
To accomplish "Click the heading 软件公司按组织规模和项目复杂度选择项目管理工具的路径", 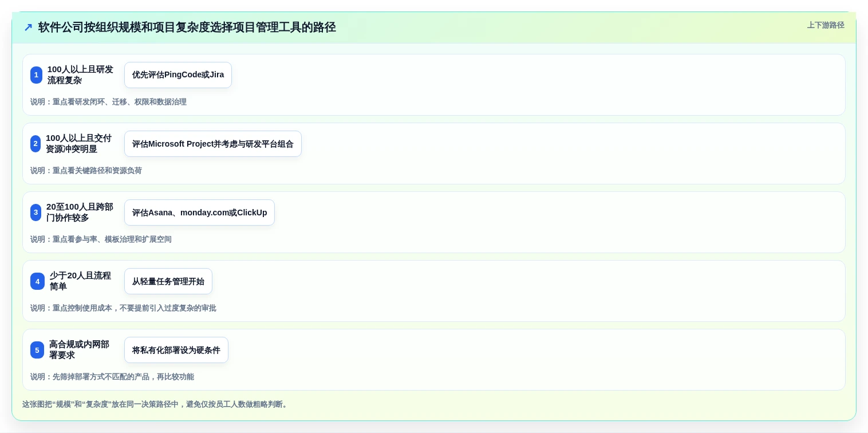I will coord(187,27).
